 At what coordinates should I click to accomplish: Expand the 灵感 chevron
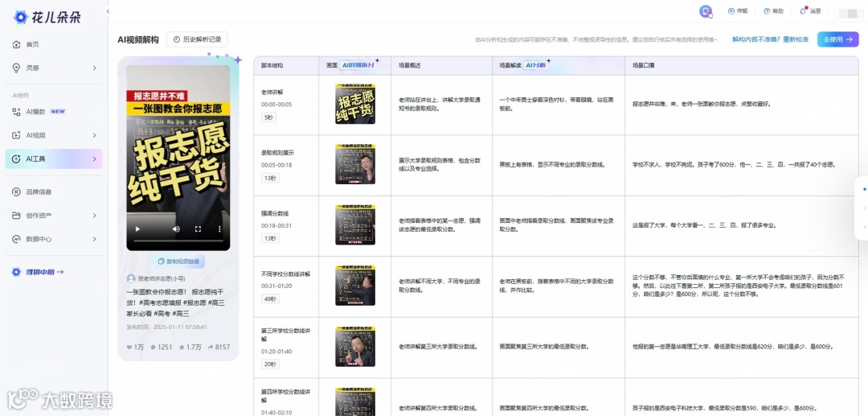click(94, 68)
